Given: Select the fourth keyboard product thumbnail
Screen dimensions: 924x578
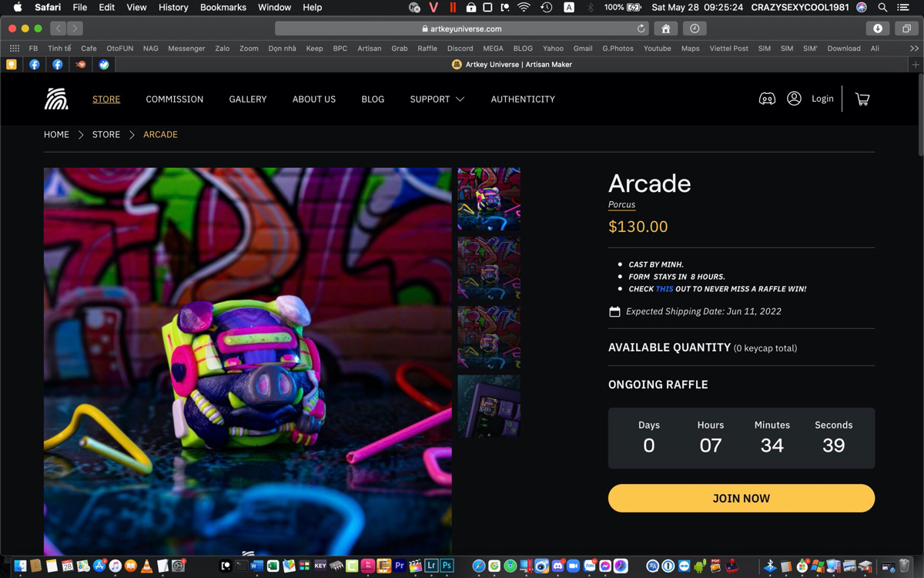Looking at the screenshot, I should [x=489, y=406].
